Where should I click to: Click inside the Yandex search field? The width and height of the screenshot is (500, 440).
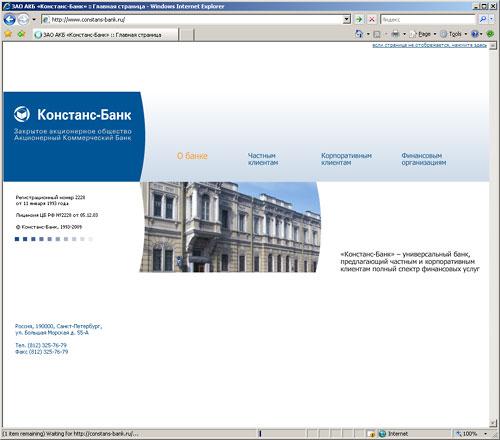click(428, 20)
